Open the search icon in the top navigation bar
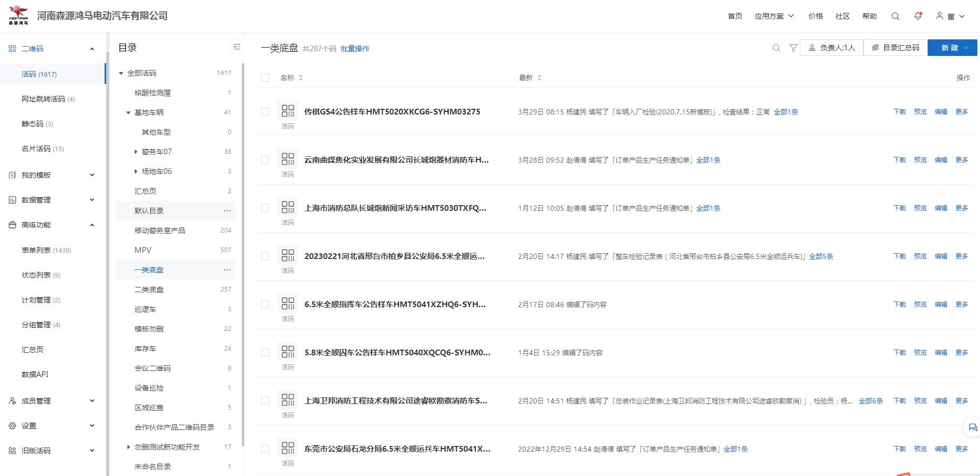Image resolution: width=980 pixels, height=476 pixels. click(895, 16)
